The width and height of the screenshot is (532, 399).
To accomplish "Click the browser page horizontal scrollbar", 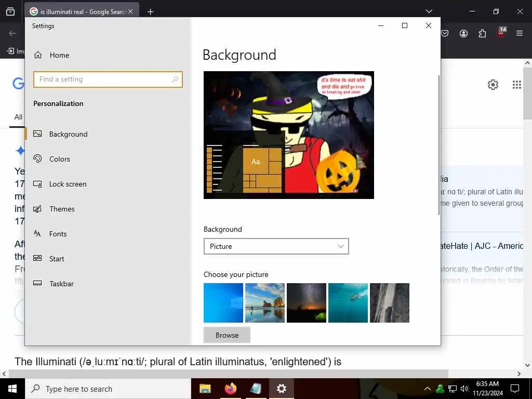I will click(228, 374).
